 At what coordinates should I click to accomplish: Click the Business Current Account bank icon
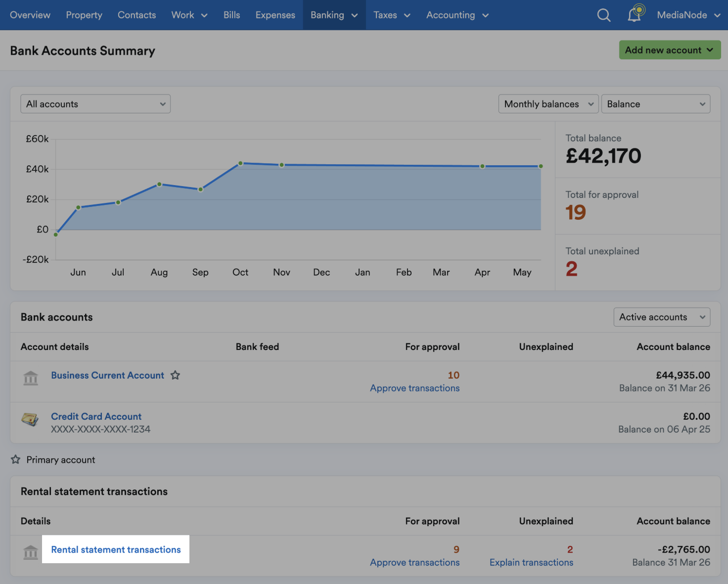coord(31,378)
